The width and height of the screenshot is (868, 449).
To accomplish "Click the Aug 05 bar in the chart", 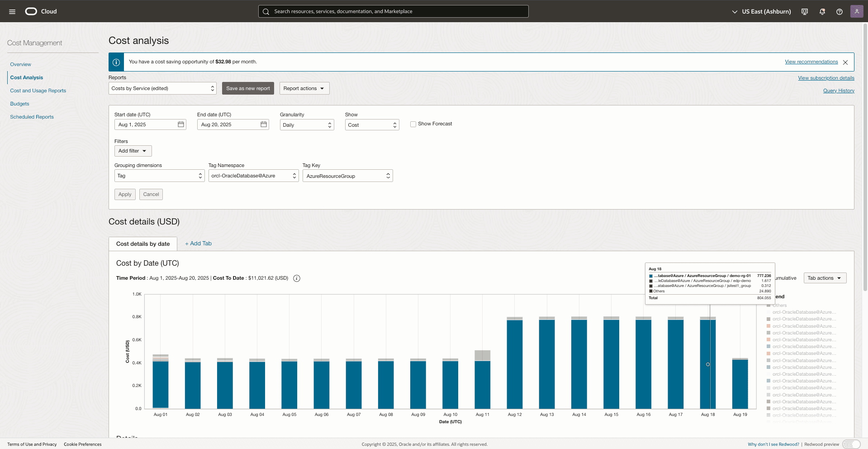I will click(289, 385).
